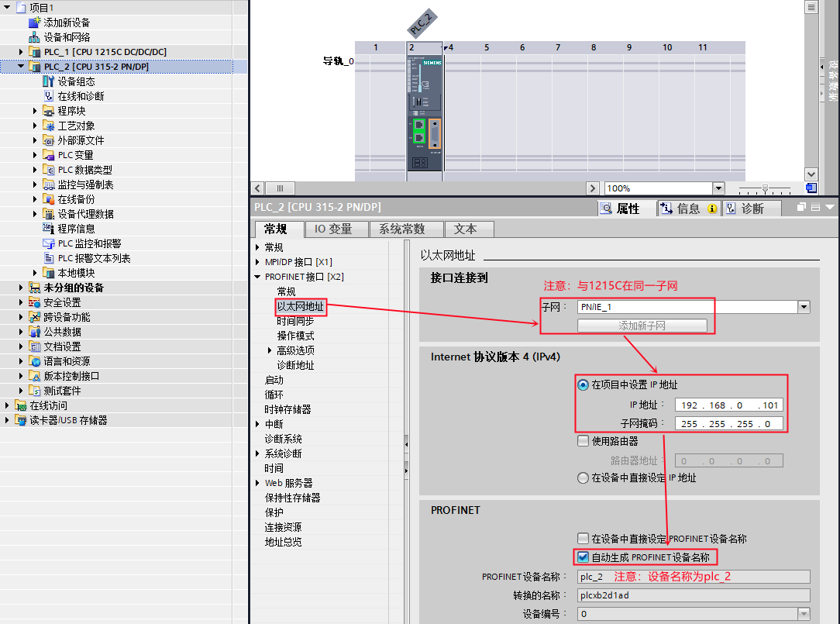This screenshot has height=624, width=840.
Task: Click the 安全设置 icon
Action: [x=34, y=302]
